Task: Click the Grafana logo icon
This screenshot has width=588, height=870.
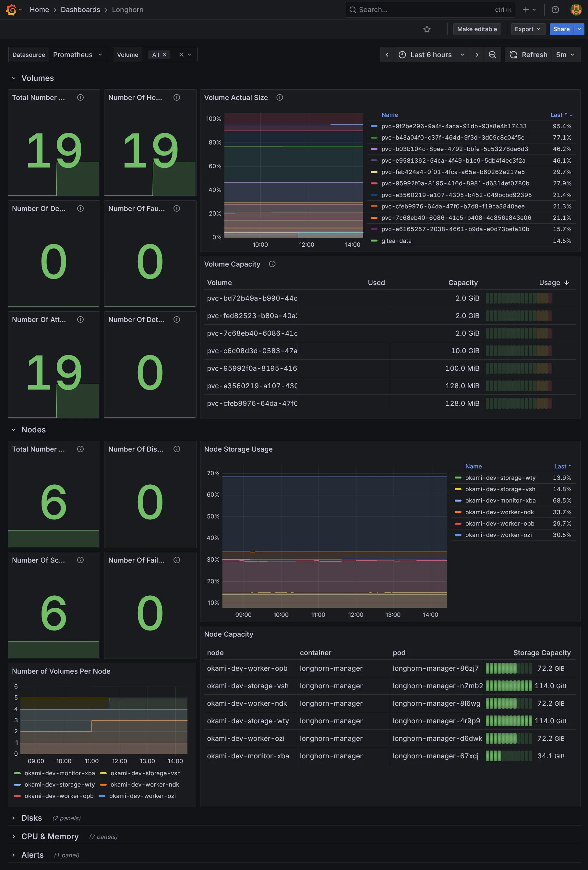Action: coord(11,10)
